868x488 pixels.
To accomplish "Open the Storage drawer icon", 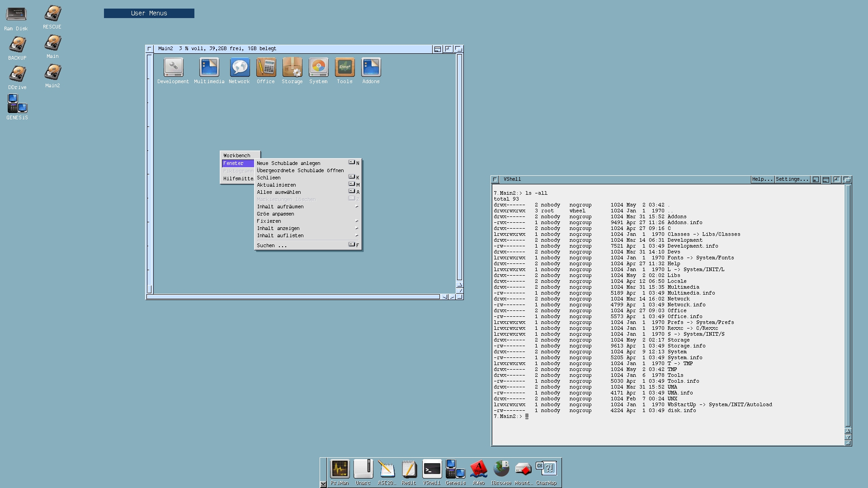I will click(292, 68).
